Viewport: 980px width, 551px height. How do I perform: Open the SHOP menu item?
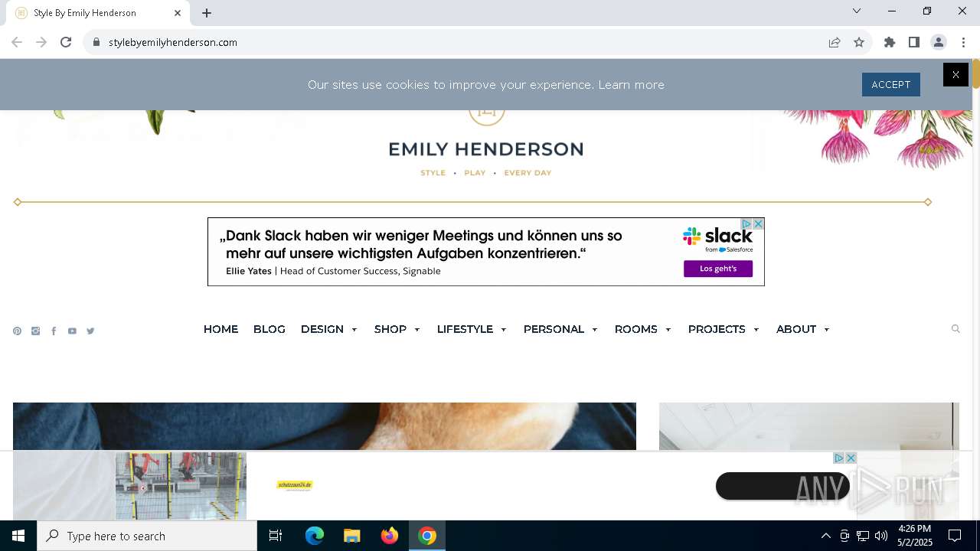(x=390, y=329)
